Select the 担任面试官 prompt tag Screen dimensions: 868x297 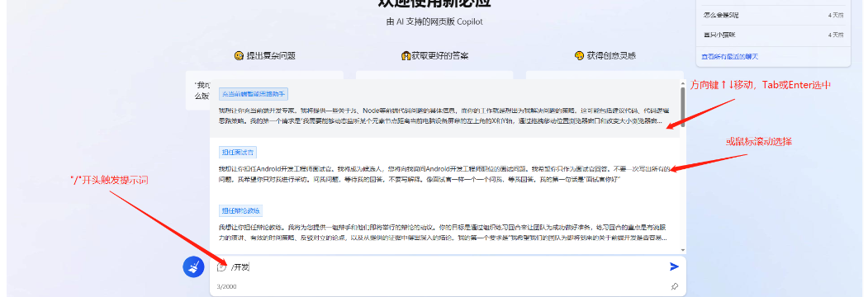[239, 153]
